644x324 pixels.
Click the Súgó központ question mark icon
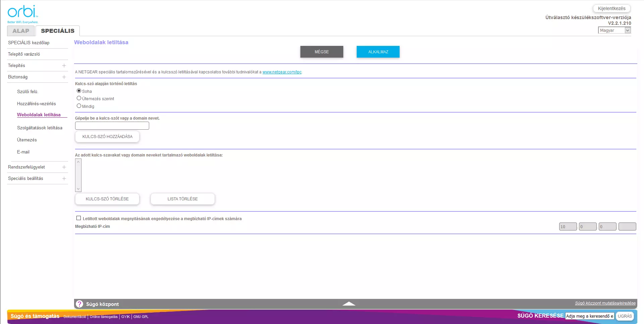coord(79,304)
